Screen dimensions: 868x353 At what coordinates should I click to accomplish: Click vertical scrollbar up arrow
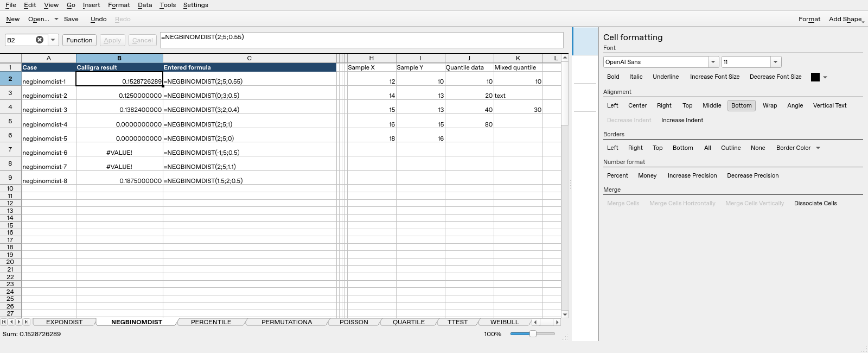(x=565, y=58)
